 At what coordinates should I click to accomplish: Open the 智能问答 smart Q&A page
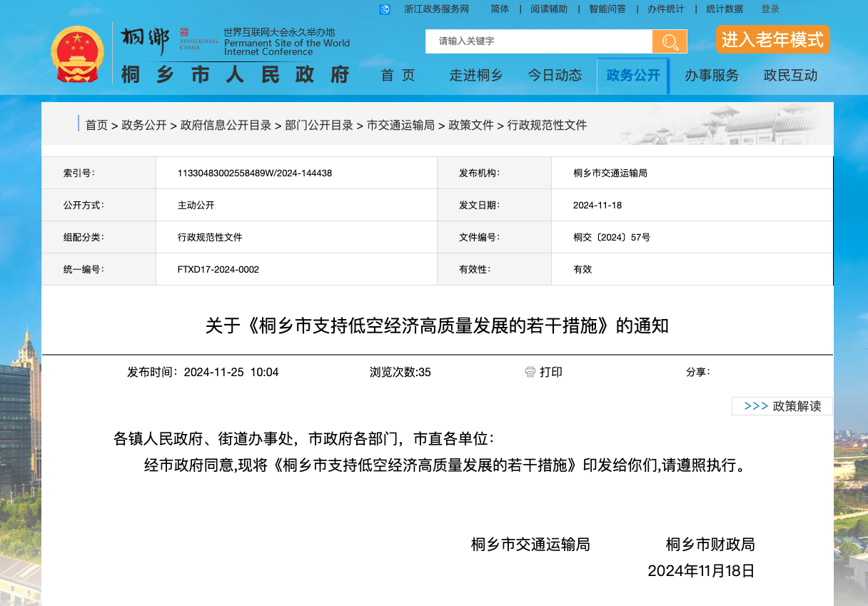click(607, 9)
